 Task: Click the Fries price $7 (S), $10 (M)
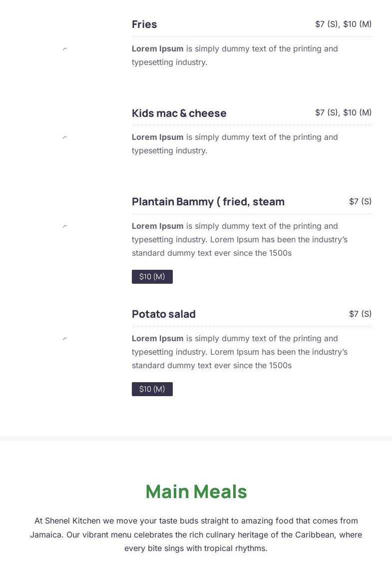coord(343,24)
